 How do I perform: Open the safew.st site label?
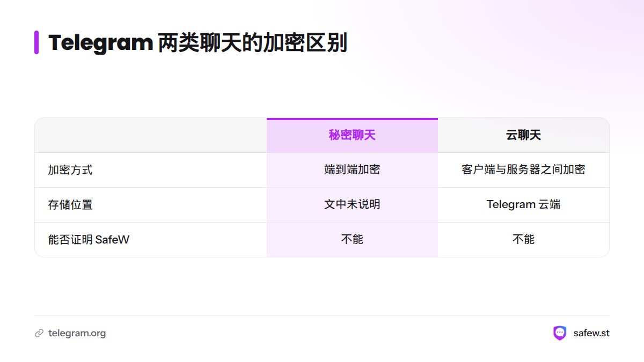tap(591, 333)
